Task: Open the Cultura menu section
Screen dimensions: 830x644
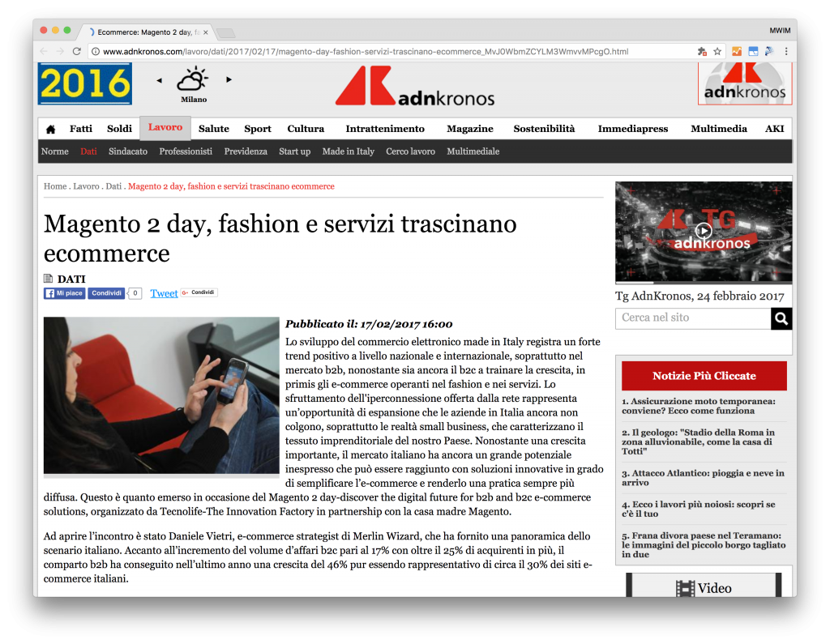Action: pyautogui.click(x=306, y=129)
